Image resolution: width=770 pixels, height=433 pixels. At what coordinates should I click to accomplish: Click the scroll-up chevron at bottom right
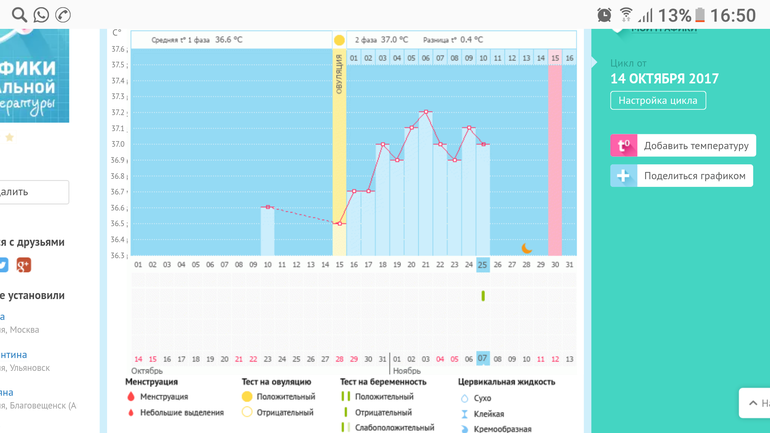(x=754, y=403)
